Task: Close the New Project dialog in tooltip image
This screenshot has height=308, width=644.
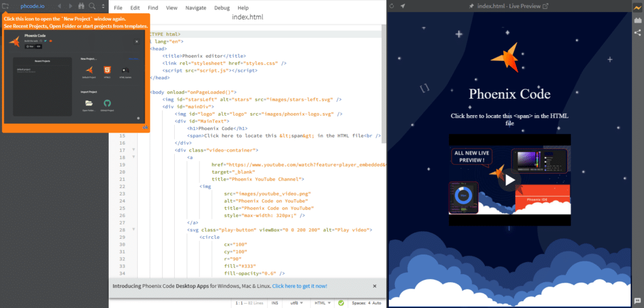Action: pyautogui.click(x=136, y=41)
